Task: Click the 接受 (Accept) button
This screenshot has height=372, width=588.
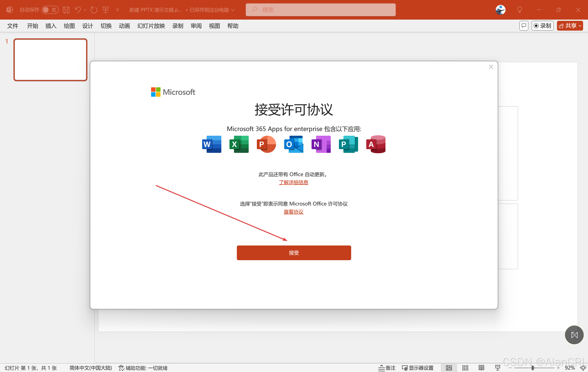Action: [294, 253]
